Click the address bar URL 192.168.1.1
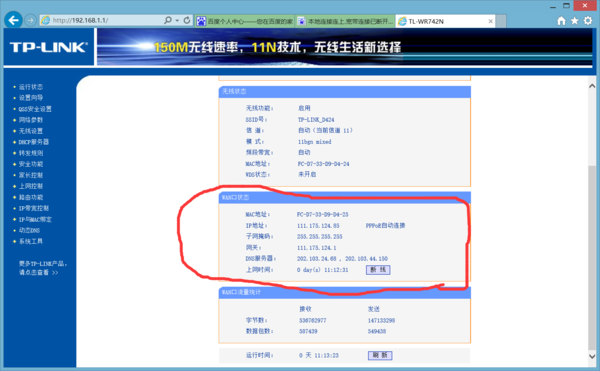Screen dimensions: 600x371 80,20
